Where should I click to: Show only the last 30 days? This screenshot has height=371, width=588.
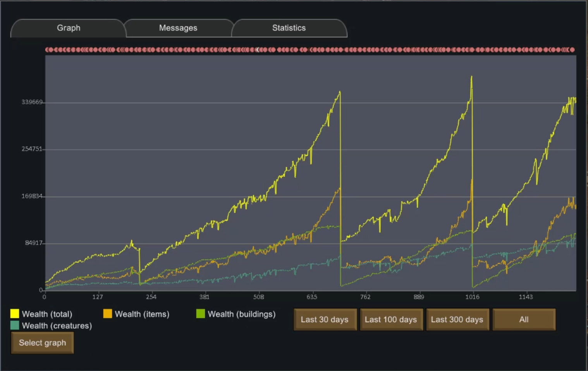pyautogui.click(x=325, y=320)
